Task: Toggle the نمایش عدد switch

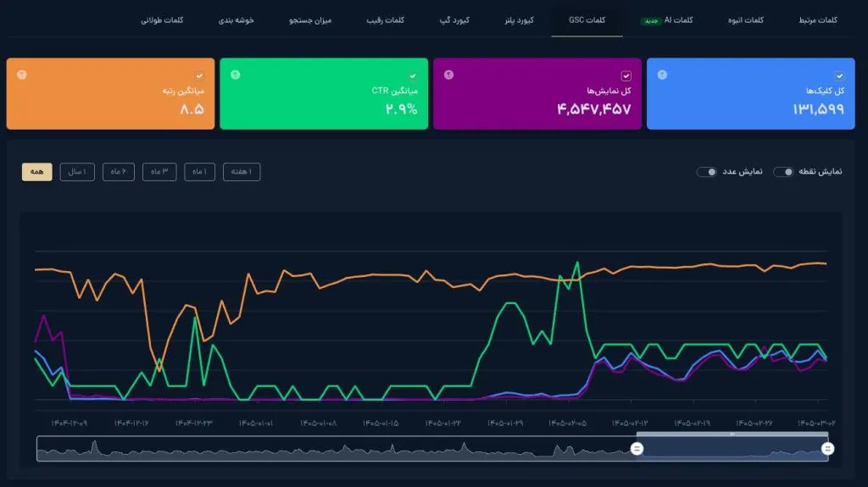Action: [707, 172]
